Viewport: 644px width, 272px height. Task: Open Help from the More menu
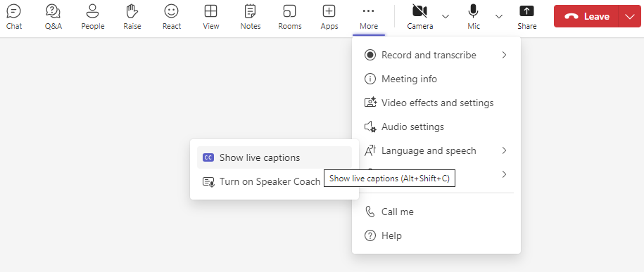click(436, 235)
